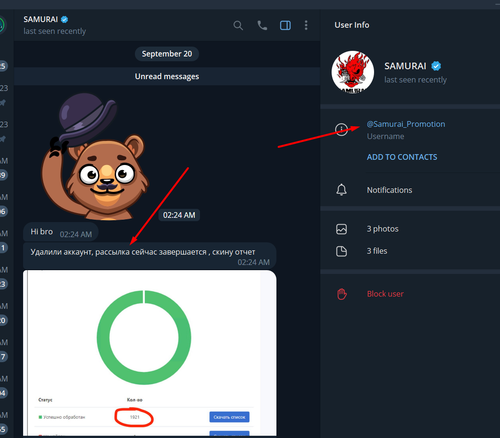Click the 1921 value in report image
Screen dimensions: 500x438
134,417
